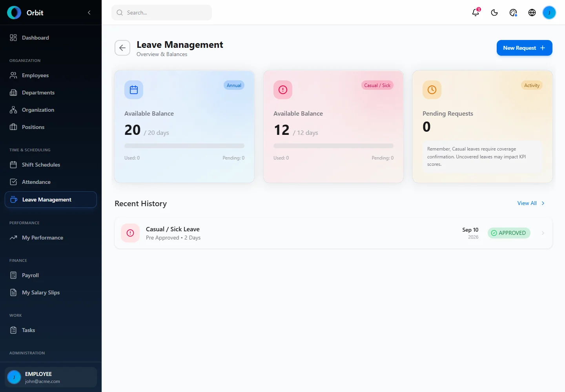Expand the history row with its chevron
Image resolution: width=565 pixels, height=392 pixels.
(543, 233)
